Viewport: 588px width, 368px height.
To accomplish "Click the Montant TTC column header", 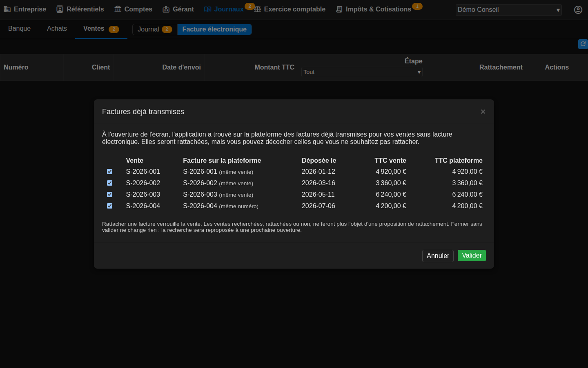I will (274, 67).
